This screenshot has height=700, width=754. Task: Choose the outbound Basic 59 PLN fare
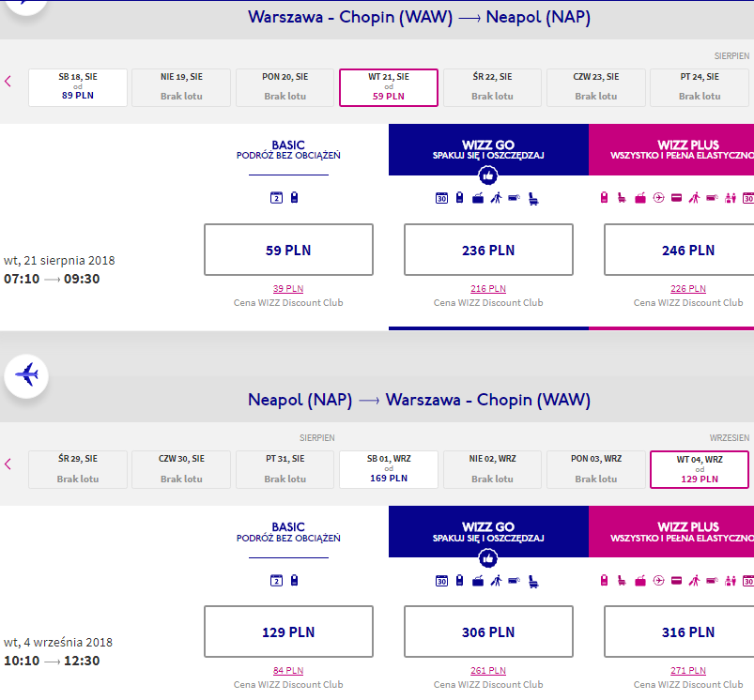(288, 250)
